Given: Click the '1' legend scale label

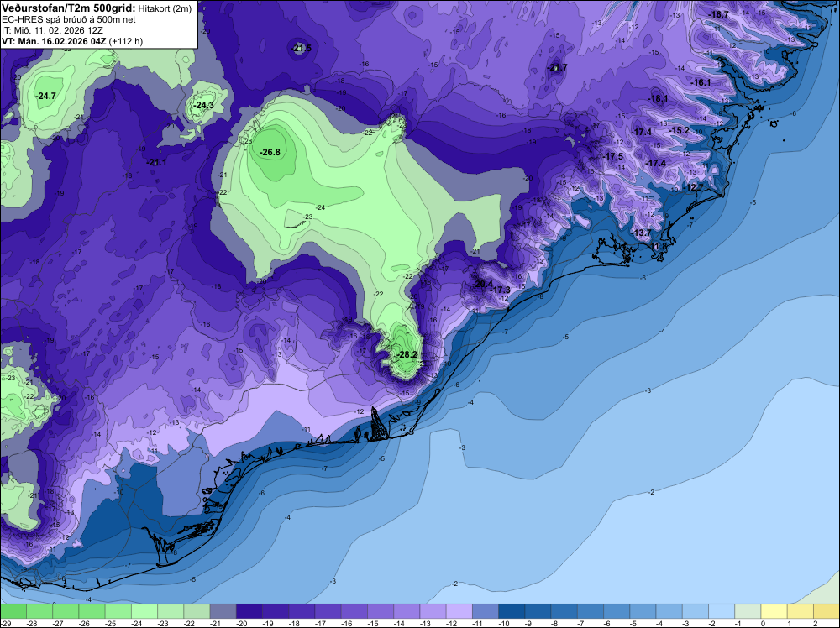Looking at the screenshot, I should click(x=789, y=624).
